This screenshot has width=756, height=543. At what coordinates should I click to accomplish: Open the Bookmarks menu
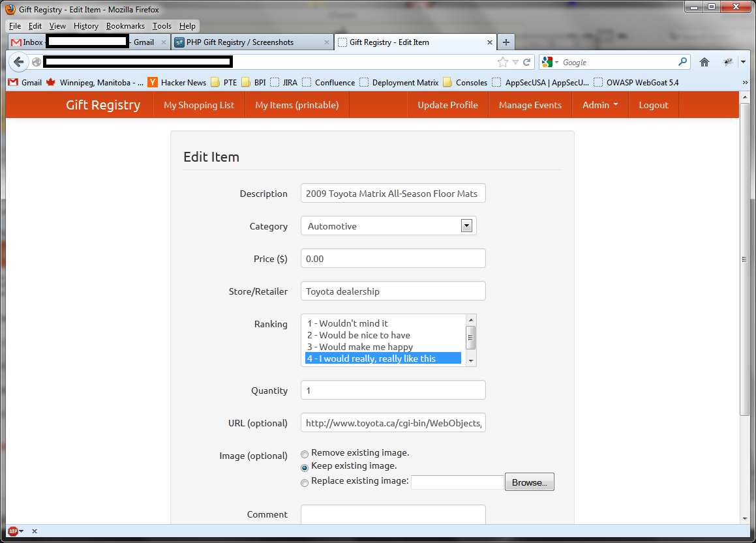tap(125, 26)
